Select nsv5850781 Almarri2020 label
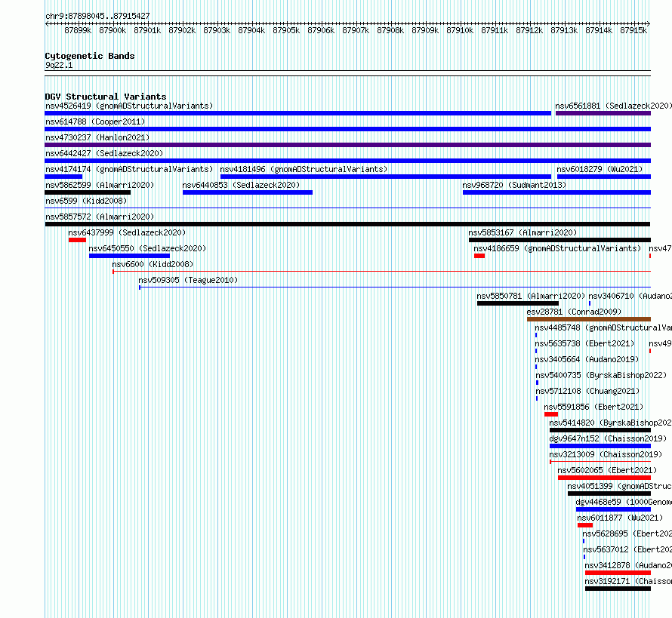 pyautogui.click(x=531, y=296)
